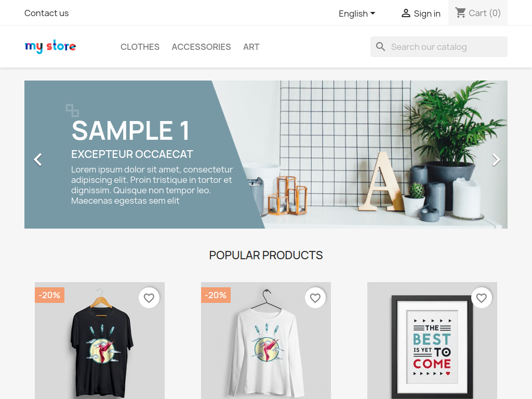532x399 pixels.
Task: Add the black t-shirt to the wishlist
Action: [149, 298]
